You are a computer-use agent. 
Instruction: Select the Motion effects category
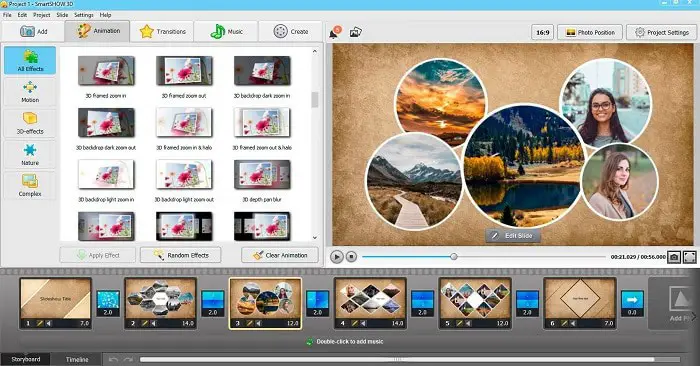(30, 92)
